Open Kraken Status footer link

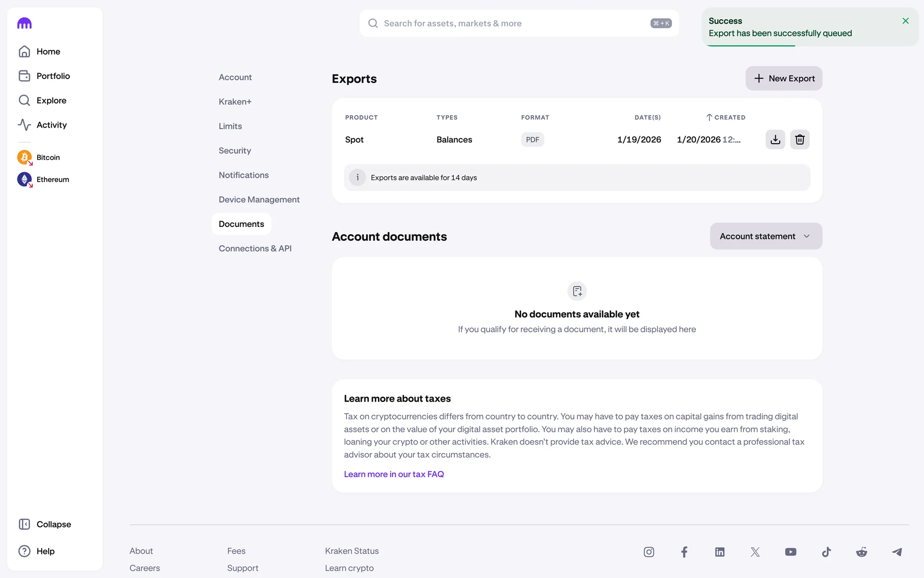352,551
